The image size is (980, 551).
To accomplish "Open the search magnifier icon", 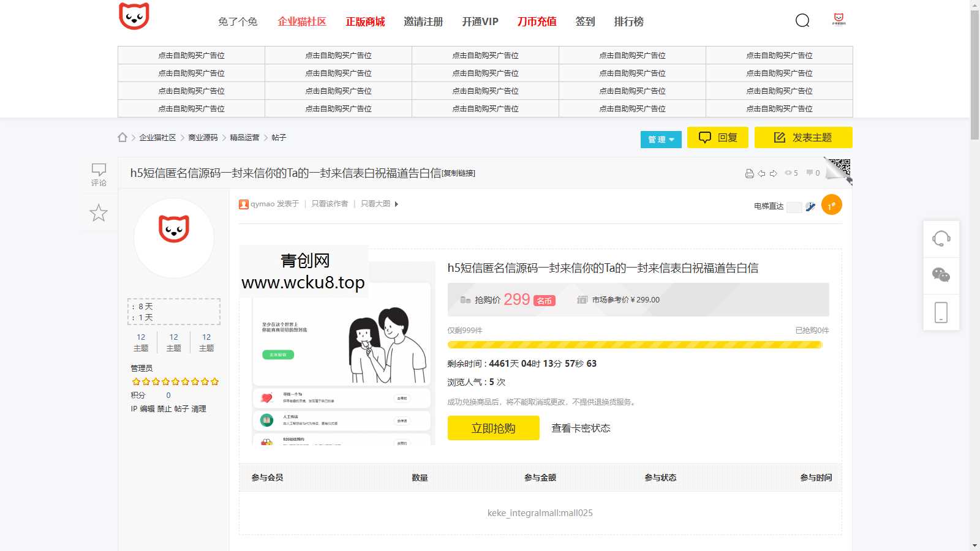I will click(x=802, y=20).
